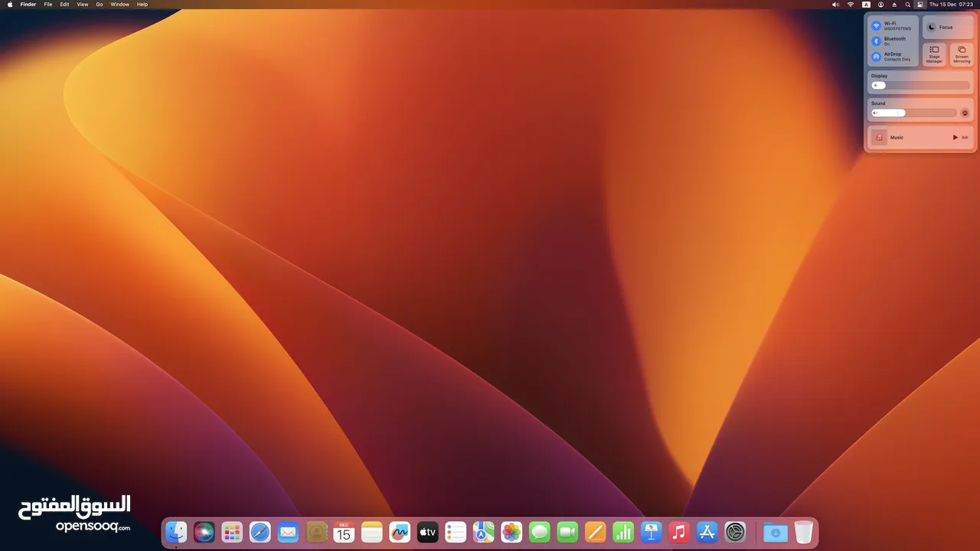Screen dimensions: 980x551
Task: Open Reminders app in the Dock
Action: pyautogui.click(x=456, y=532)
